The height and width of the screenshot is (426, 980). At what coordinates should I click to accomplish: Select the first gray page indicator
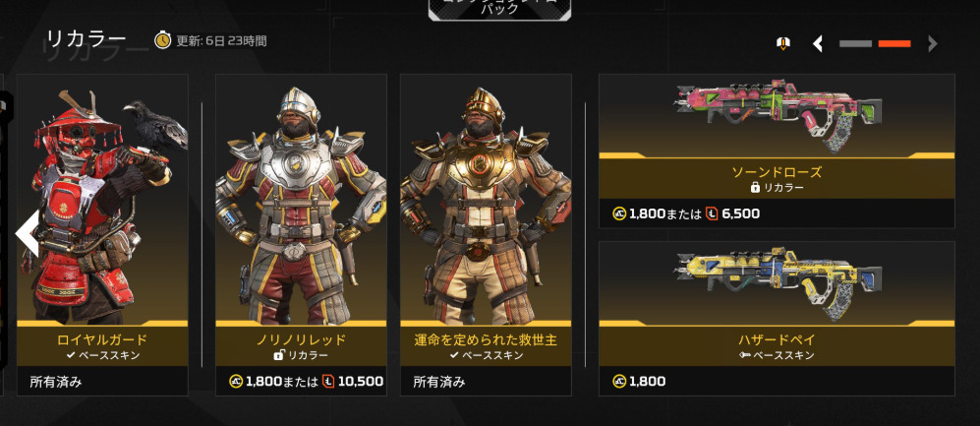[x=855, y=44]
